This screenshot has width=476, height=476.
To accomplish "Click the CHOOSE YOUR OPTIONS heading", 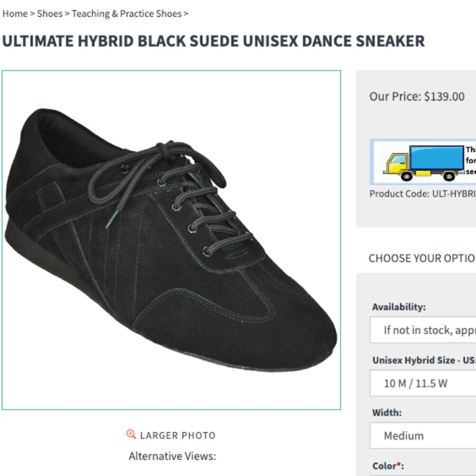I will tap(422, 258).
